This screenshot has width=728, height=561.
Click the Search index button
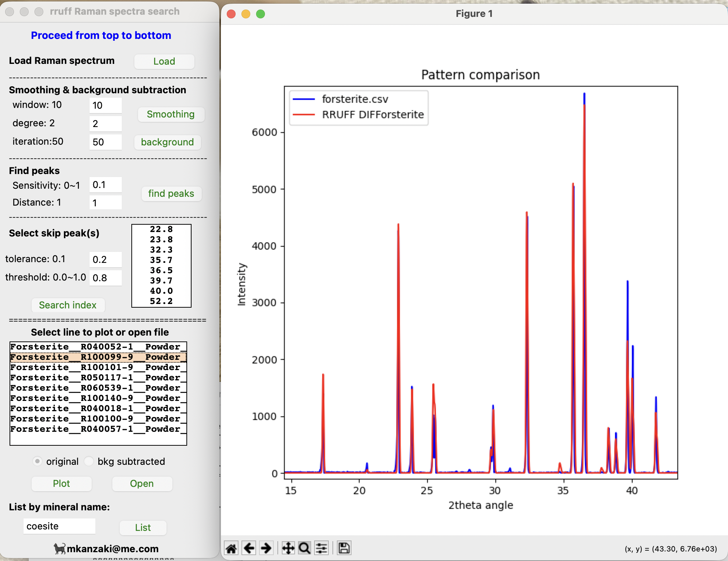coord(68,305)
